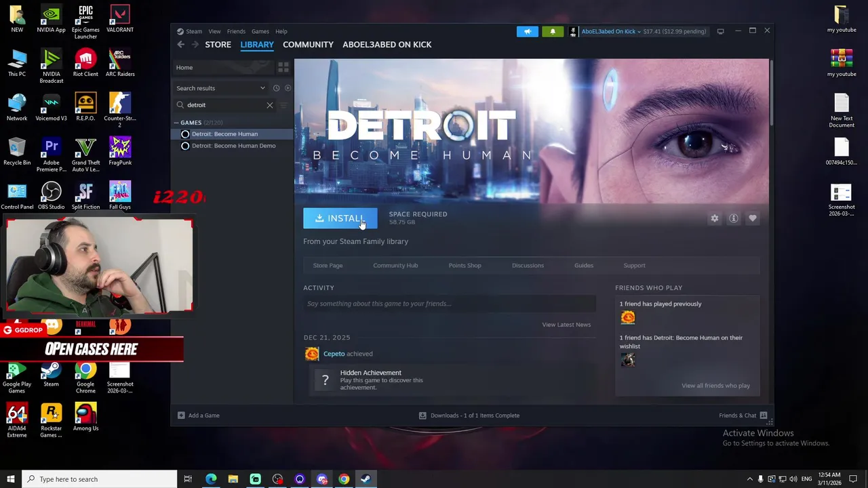Open the Community Hub link
868x488 pixels.
(395, 266)
